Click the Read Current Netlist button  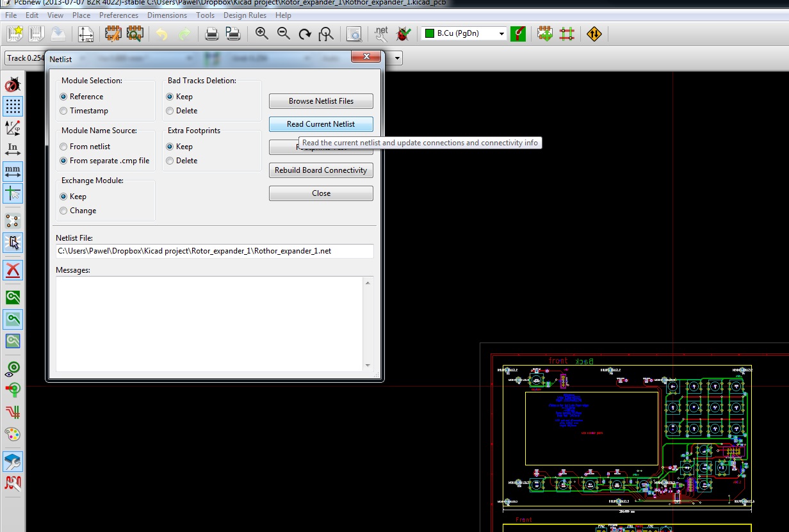[x=321, y=124]
